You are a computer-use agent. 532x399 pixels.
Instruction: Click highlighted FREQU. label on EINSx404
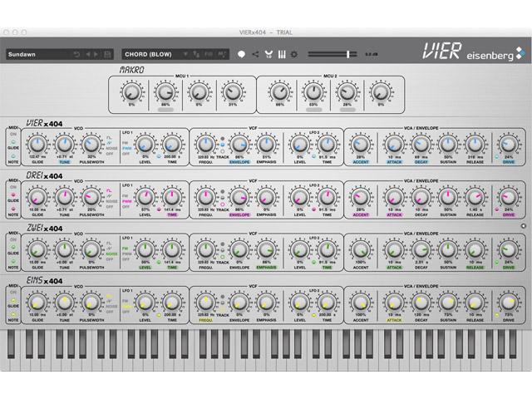click(x=205, y=320)
